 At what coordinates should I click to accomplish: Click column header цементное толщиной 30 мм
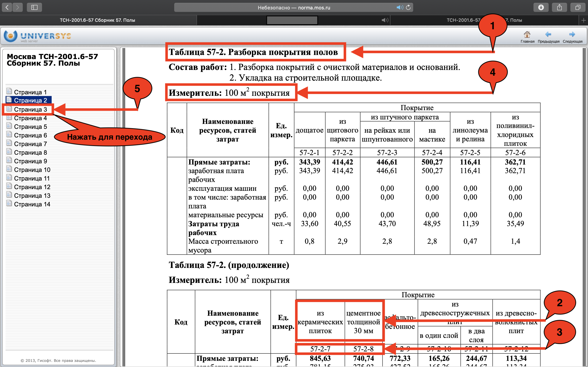point(363,322)
